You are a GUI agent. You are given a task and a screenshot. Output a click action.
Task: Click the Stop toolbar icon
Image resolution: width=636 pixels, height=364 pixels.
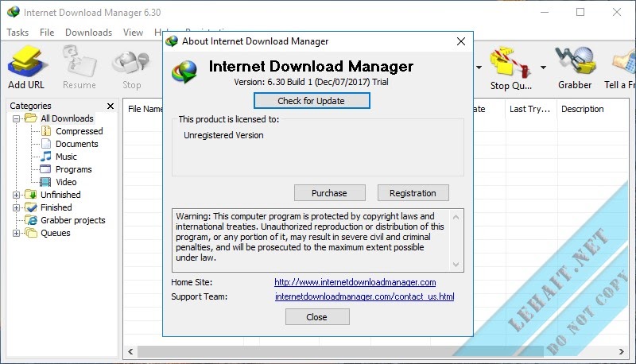coord(131,63)
